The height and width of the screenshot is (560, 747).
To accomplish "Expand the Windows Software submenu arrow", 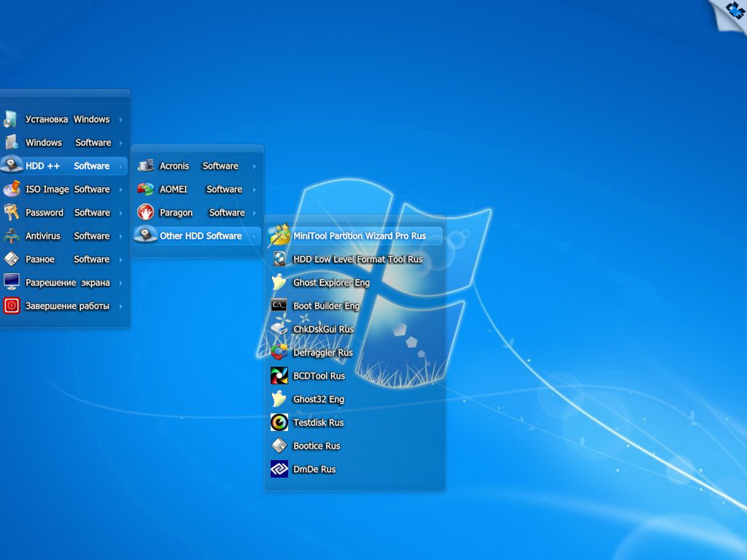I will point(121,143).
